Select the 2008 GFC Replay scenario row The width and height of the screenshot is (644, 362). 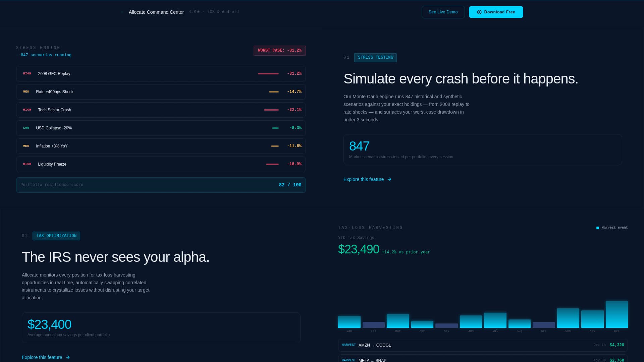pyautogui.click(x=161, y=74)
